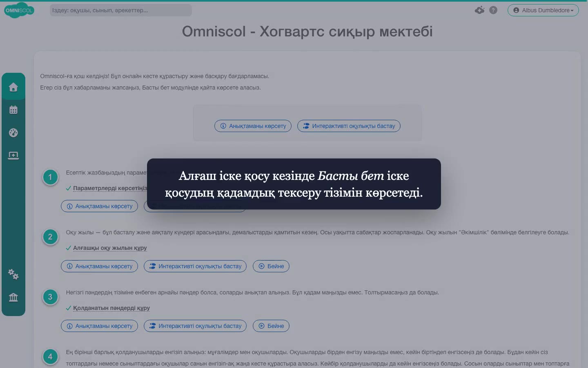
Task: Select the gauge dashboard sidebar icon
Action: pyautogui.click(x=13, y=132)
